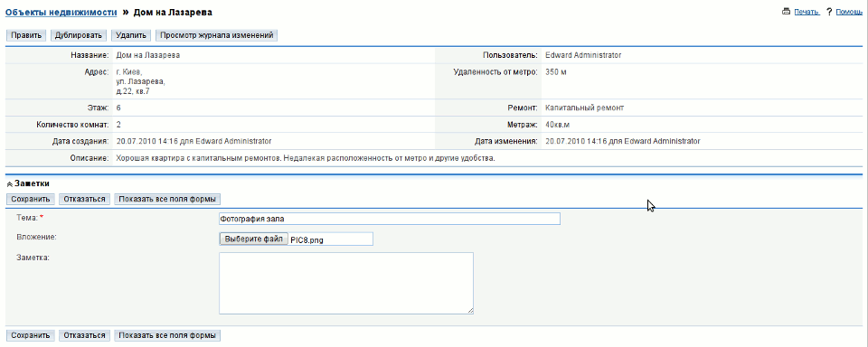Click Выберите файл to choose an attachment
Screen dimensions: 868x347
[x=253, y=239]
